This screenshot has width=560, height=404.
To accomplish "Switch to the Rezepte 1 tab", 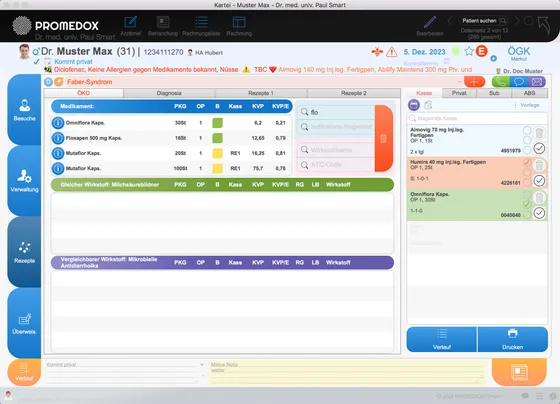I will click(x=261, y=93).
